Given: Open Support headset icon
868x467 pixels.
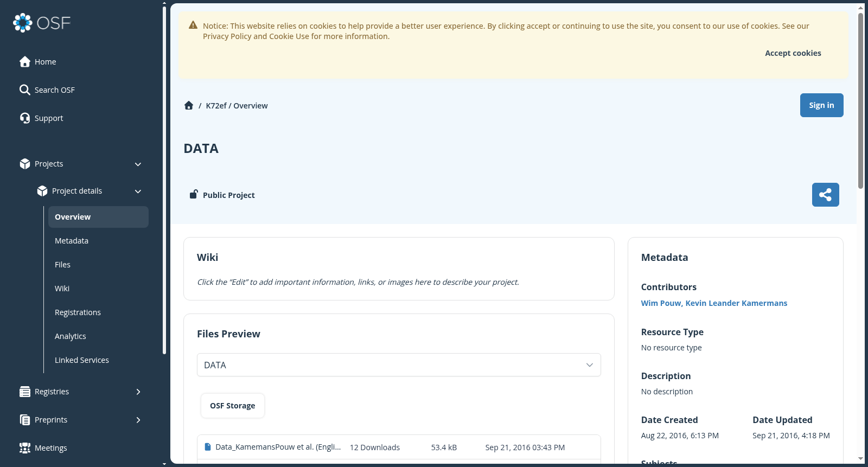Looking at the screenshot, I should click(x=25, y=118).
